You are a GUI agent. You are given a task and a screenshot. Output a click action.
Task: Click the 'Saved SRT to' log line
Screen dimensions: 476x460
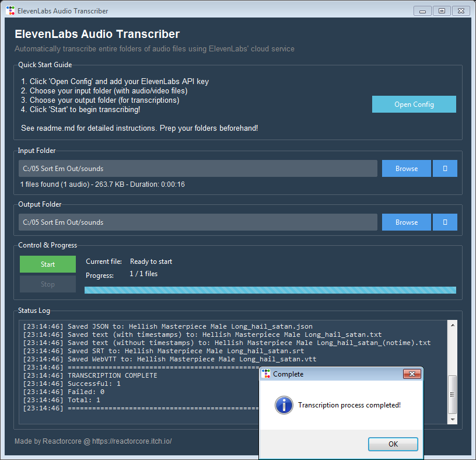(x=163, y=351)
